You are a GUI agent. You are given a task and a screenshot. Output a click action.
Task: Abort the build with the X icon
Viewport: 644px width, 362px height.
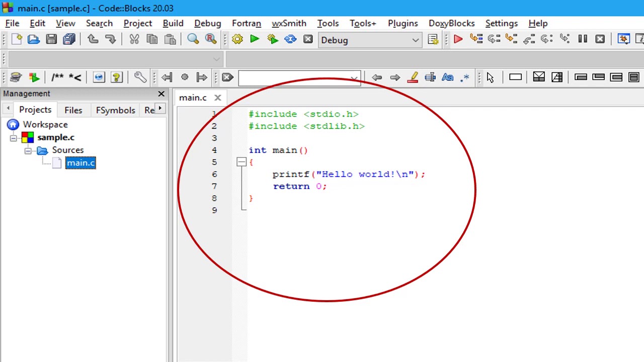[x=308, y=40]
